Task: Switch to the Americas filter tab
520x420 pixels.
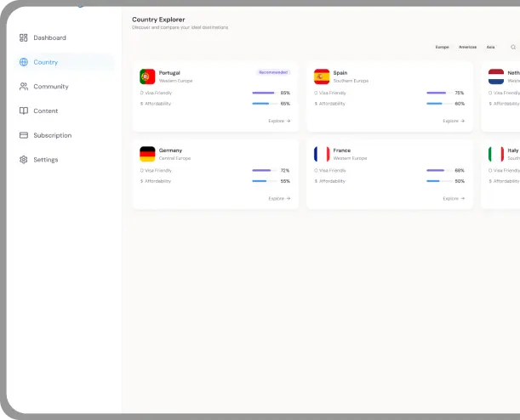Action: pos(467,47)
